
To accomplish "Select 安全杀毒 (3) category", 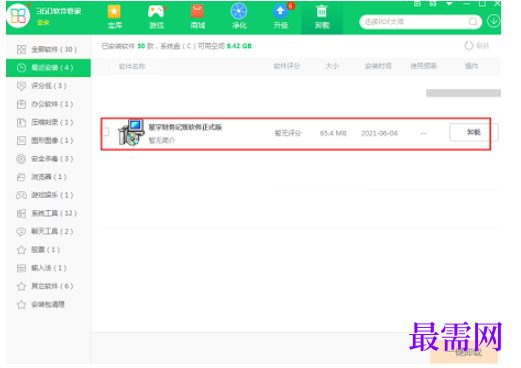I will [48, 159].
